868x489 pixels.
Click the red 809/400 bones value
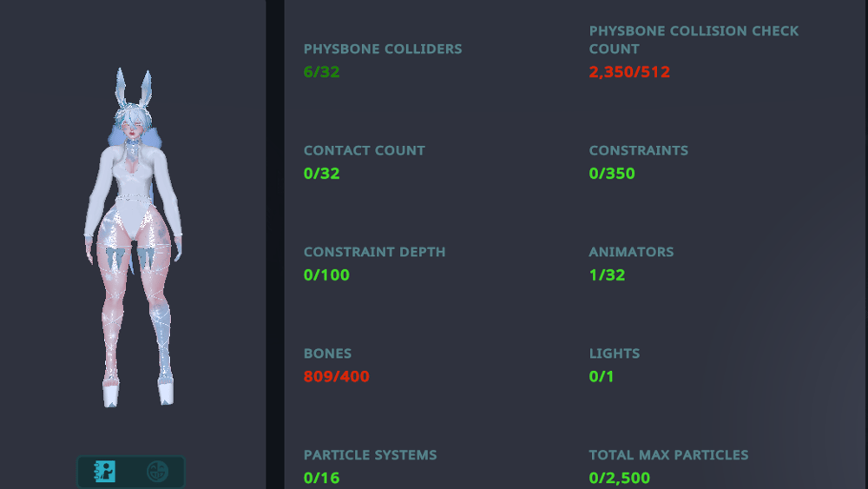(336, 377)
